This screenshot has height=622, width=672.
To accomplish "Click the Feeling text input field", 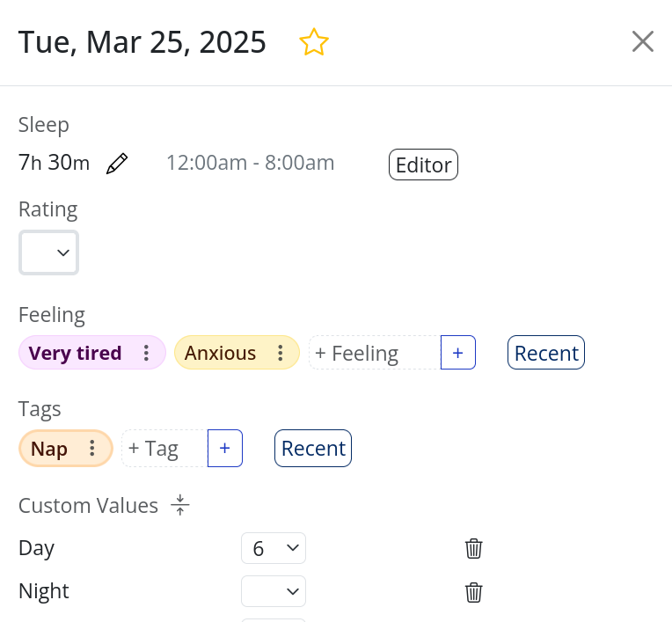I will [373, 353].
